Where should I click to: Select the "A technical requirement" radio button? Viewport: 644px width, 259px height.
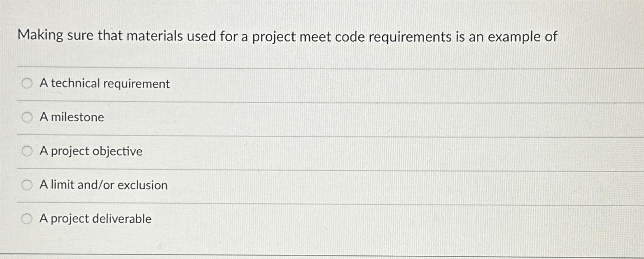pos(27,83)
